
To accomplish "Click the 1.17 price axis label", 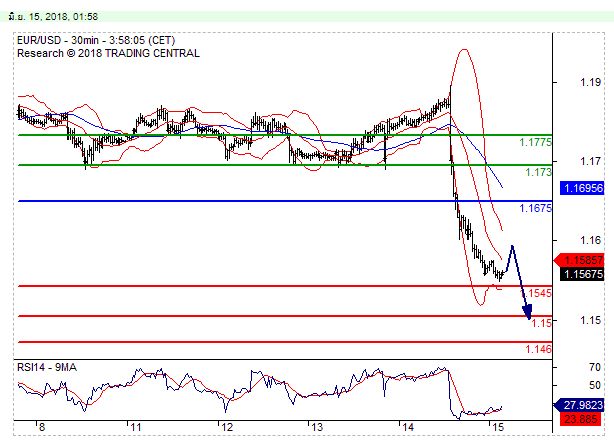I will point(590,161).
